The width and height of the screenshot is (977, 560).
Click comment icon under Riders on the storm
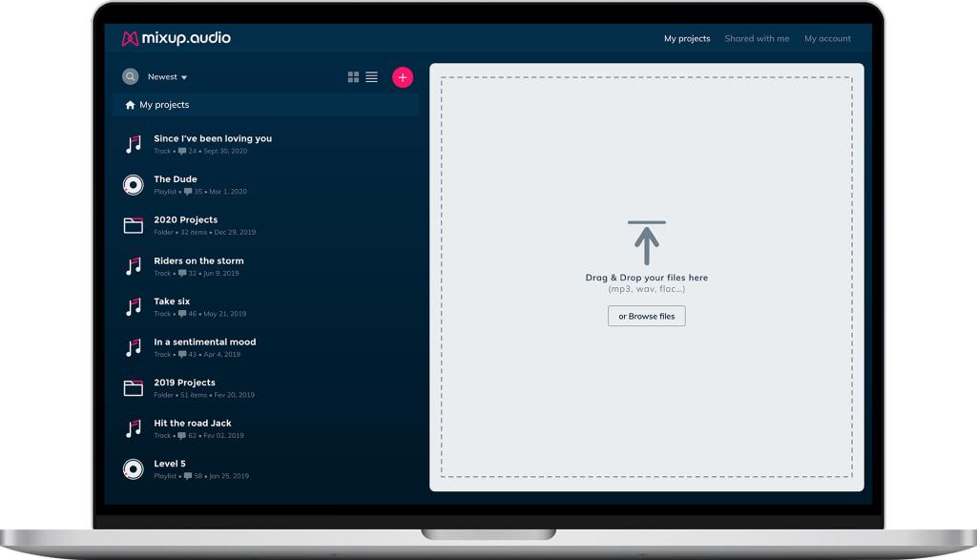182,274
